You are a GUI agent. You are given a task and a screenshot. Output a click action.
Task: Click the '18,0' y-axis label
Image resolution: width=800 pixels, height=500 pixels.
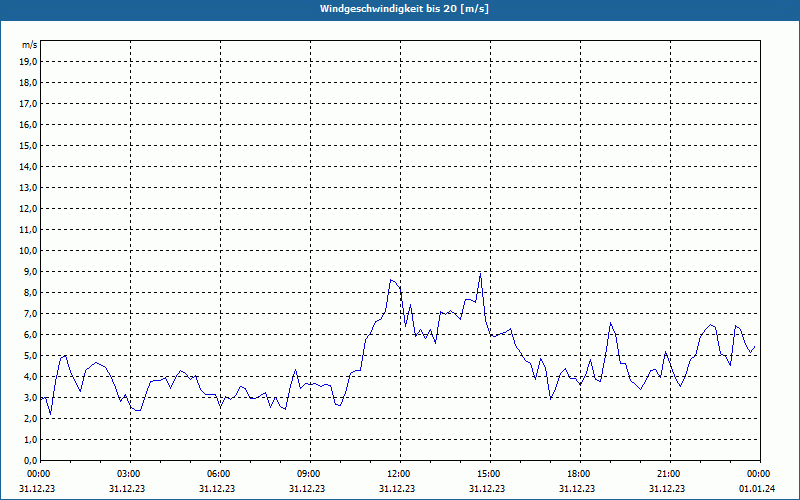click(x=29, y=83)
